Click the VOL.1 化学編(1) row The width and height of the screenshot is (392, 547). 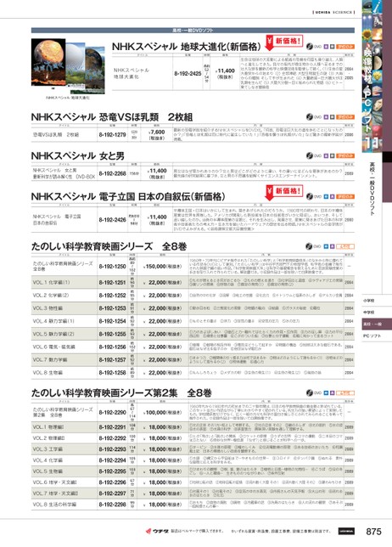click(x=193, y=282)
